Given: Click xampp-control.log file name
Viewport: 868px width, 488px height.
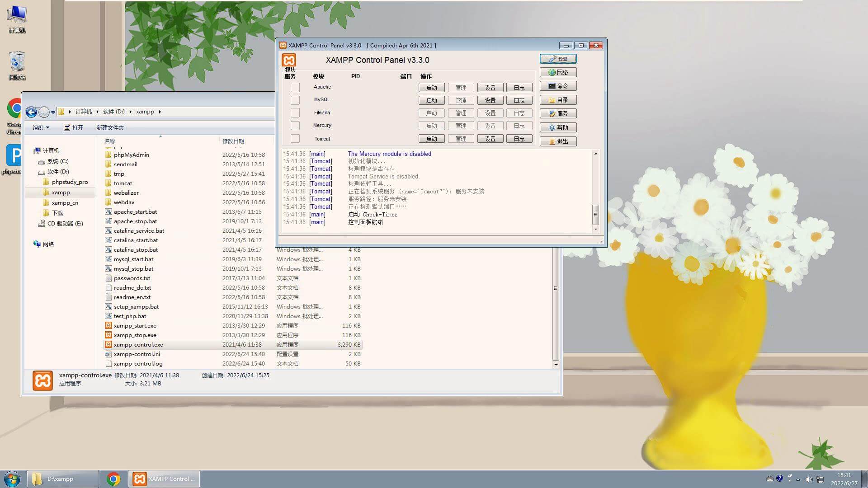Looking at the screenshot, I should (138, 363).
